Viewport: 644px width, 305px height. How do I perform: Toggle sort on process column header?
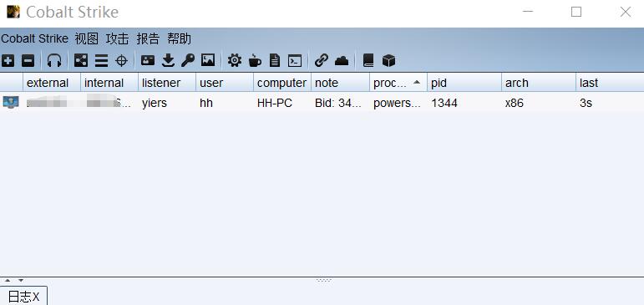(x=398, y=83)
